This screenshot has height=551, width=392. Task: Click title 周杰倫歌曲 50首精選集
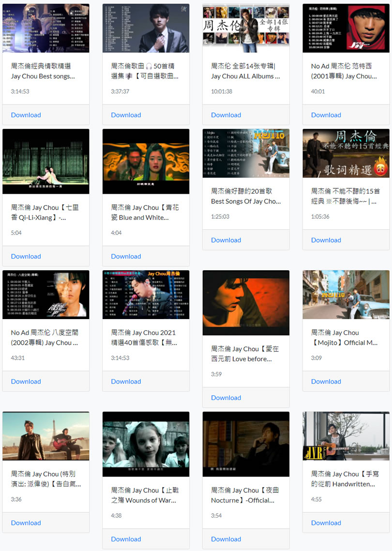pos(145,71)
